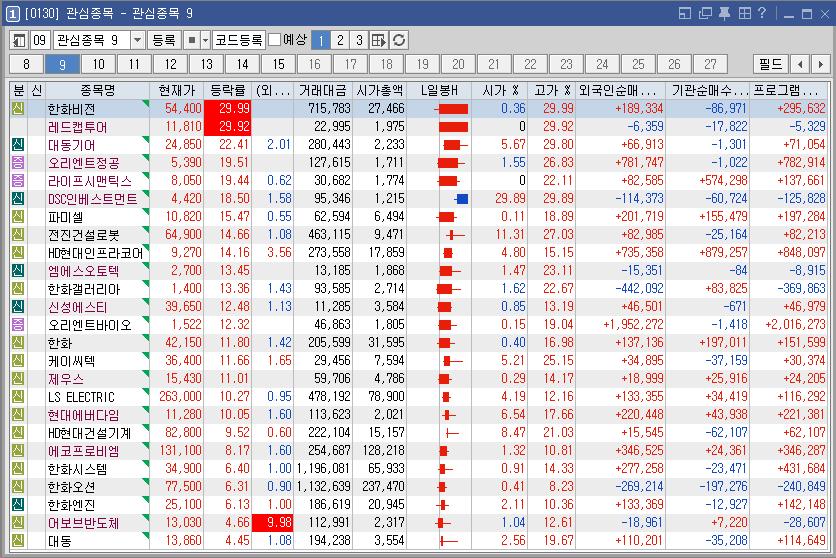Click the red 9.98 cell for 어보브반도체

coord(272,522)
